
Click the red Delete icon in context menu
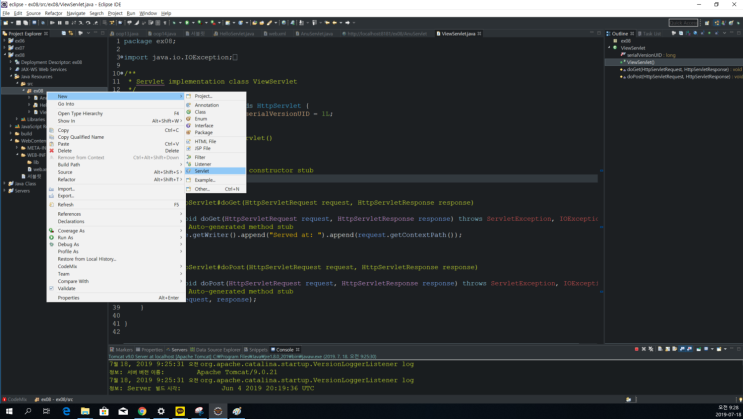tap(52, 151)
